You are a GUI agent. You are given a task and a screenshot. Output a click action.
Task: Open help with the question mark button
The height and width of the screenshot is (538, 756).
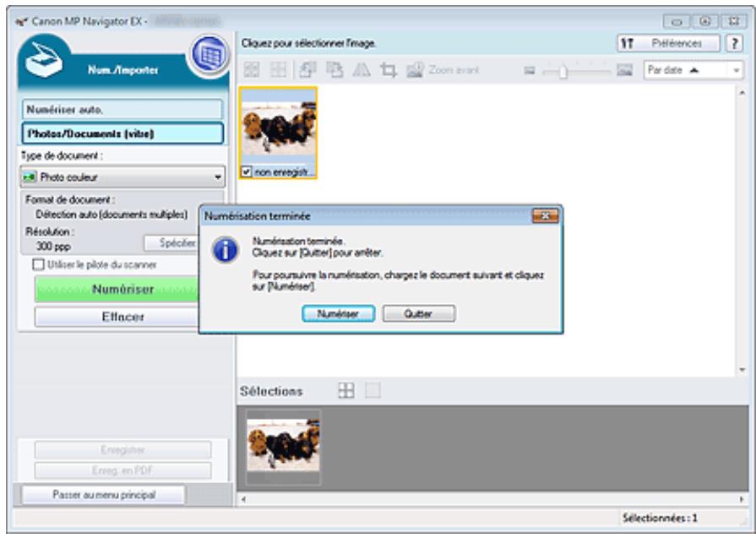(734, 43)
